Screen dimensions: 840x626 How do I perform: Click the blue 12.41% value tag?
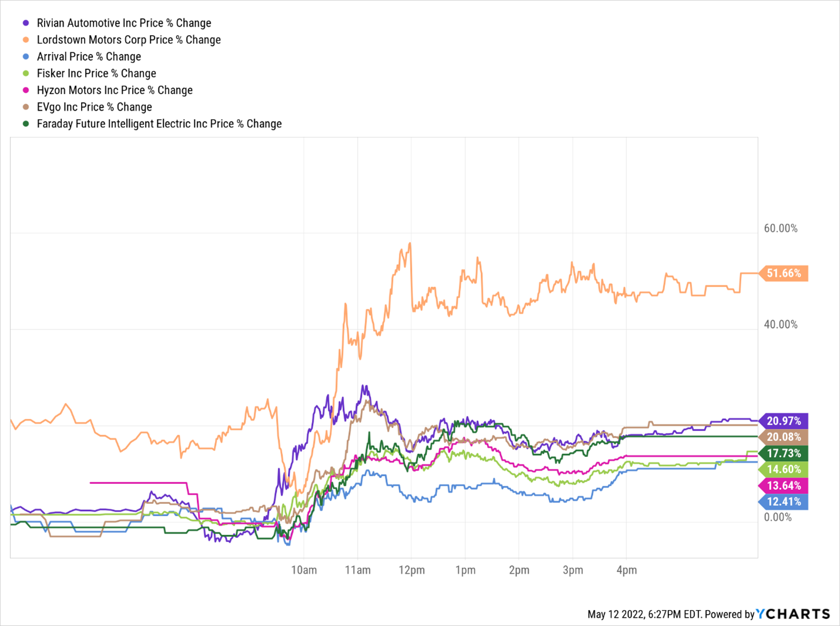pyautogui.click(x=784, y=502)
